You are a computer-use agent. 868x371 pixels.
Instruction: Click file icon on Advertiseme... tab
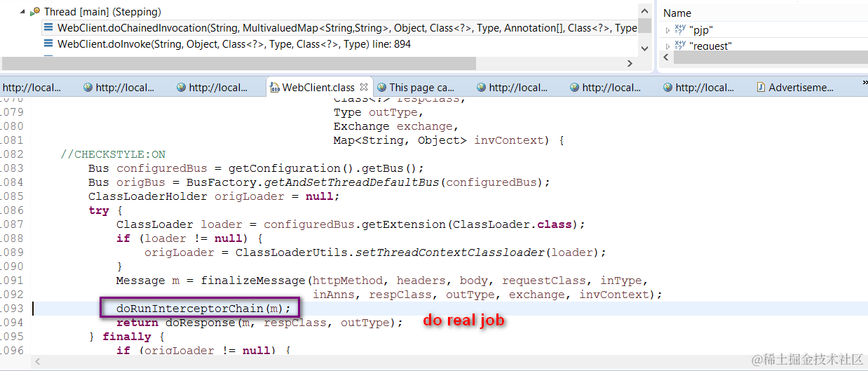coord(761,88)
